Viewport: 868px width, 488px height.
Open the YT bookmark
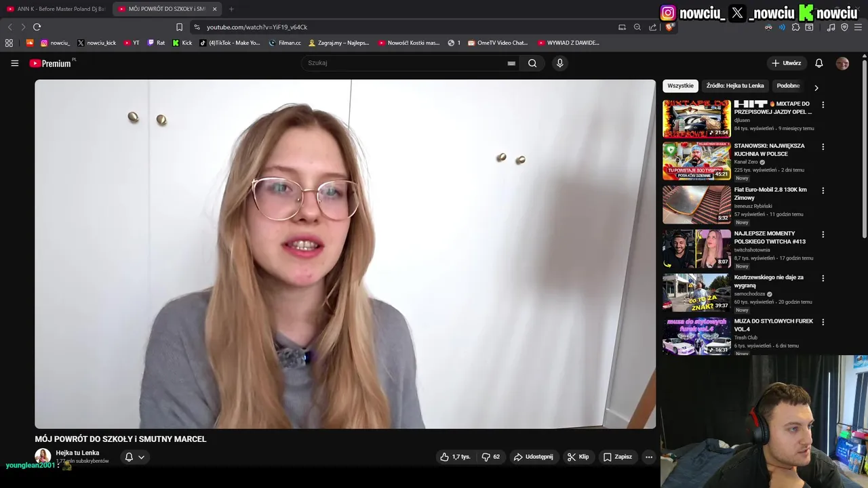point(132,43)
